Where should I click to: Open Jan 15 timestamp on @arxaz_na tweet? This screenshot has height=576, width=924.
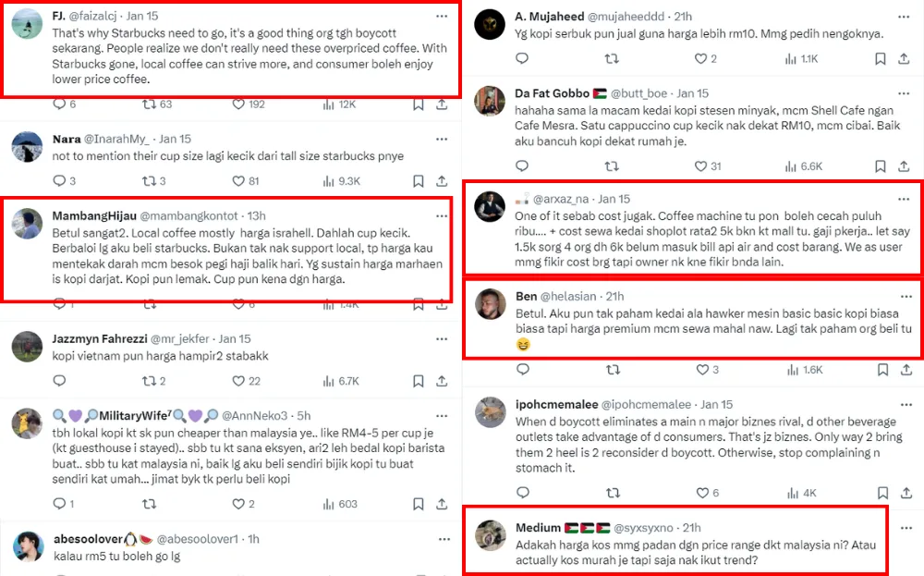[x=614, y=199]
